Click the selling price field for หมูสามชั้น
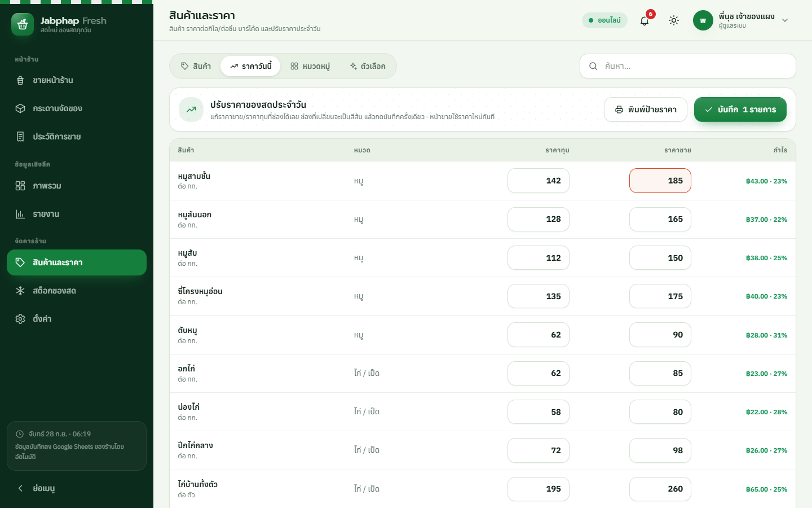This screenshot has height=508, width=812. pyautogui.click(x=660, y=181)
